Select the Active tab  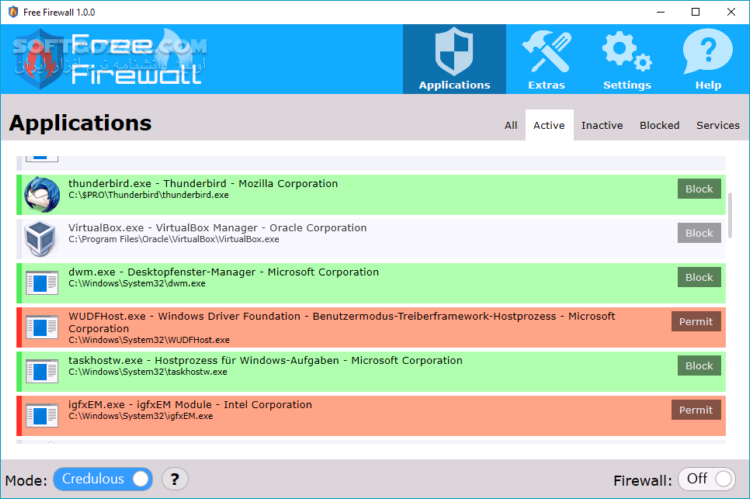click(549, 125)
